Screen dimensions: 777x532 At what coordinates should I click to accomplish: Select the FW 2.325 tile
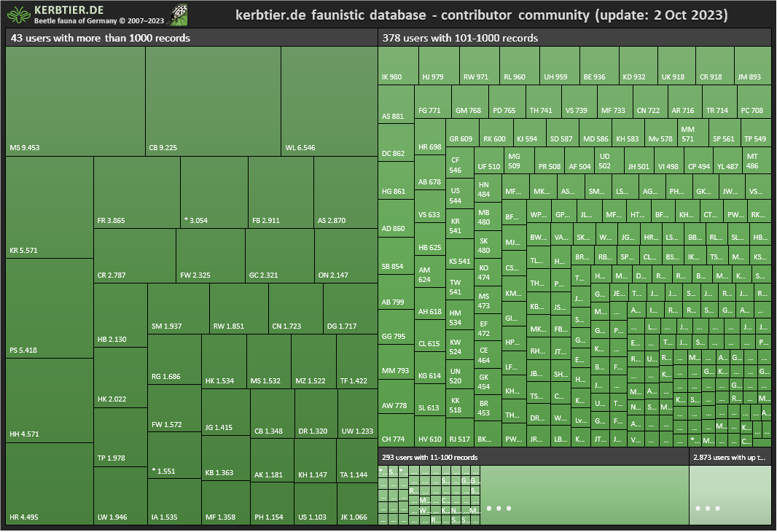211,256
